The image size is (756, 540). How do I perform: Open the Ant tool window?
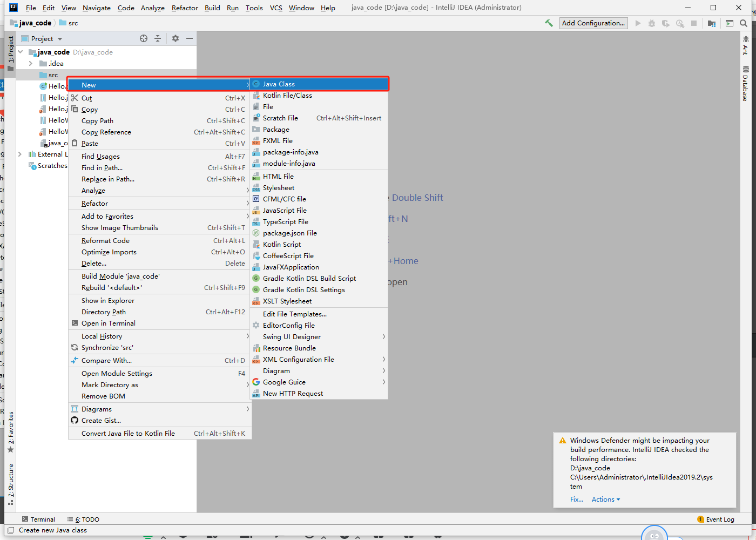[x=746, y=45]
